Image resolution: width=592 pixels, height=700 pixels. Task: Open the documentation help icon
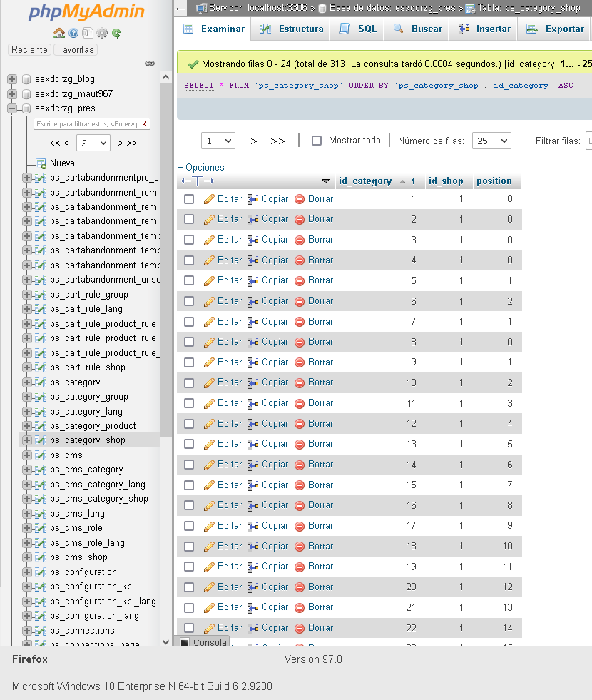[73, 33]
